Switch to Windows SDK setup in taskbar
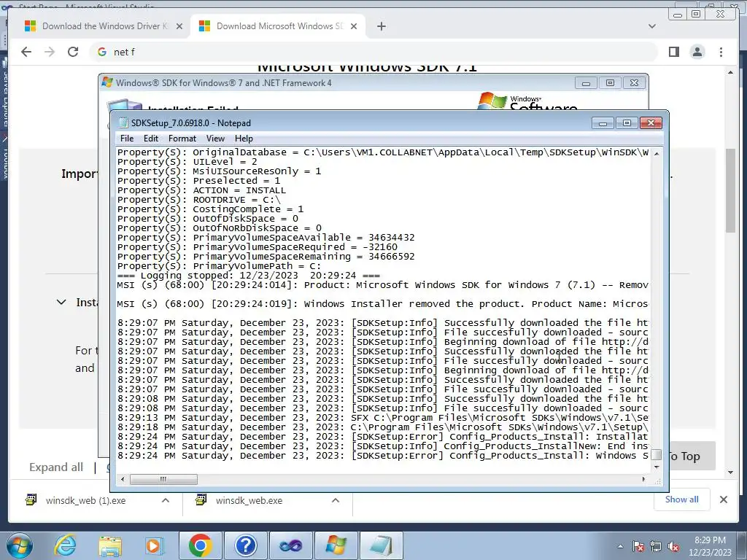 (x=336, y=545)
